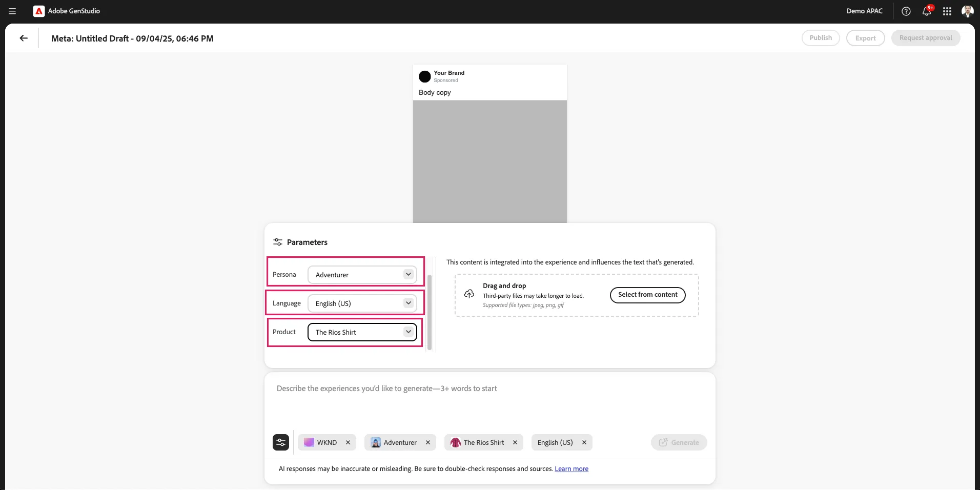Expand the Product dropdown showing The Rios Shirt

tap(362, 332)
